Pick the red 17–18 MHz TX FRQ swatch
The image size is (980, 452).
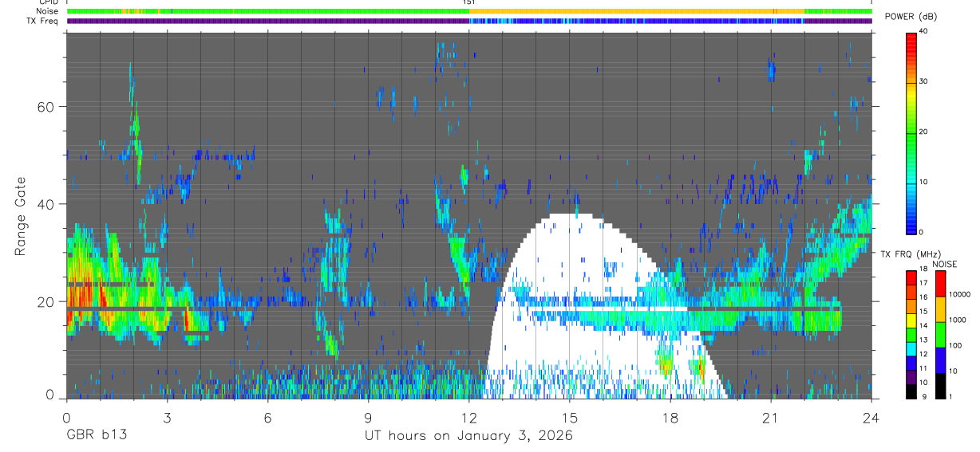click(x=911, y=276)
